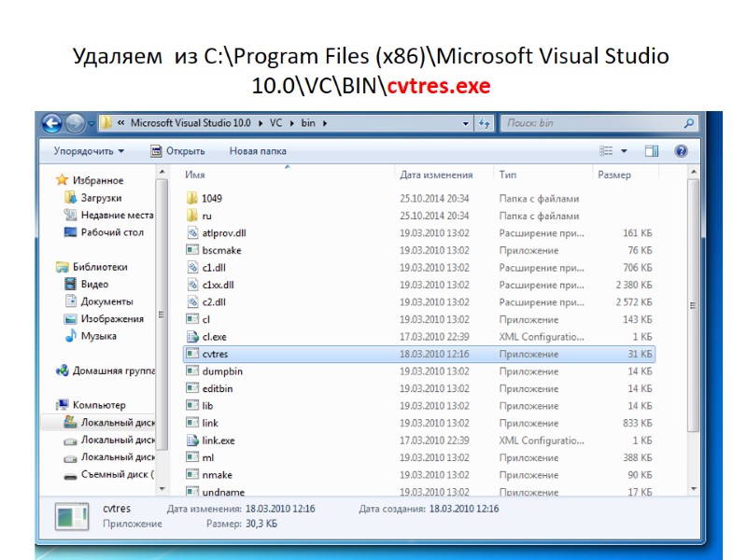
Task: Select the cvtres application icon in list
Action: [192, 354]
